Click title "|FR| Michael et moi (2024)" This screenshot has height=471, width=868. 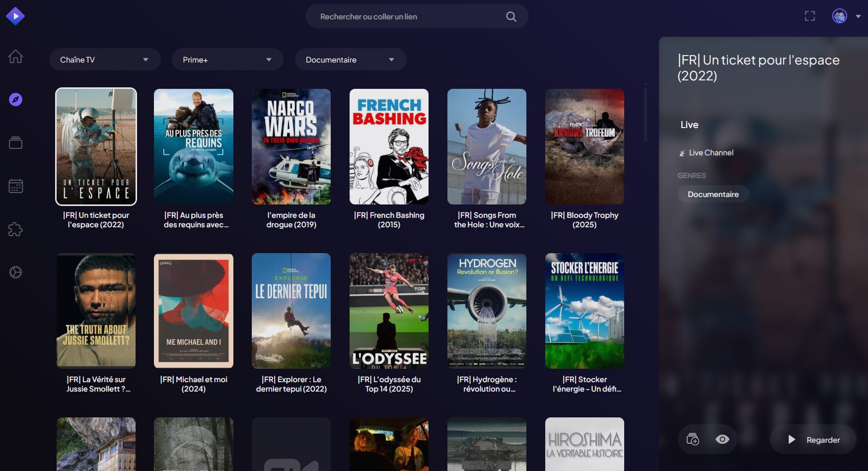click(x=194, y=384)
